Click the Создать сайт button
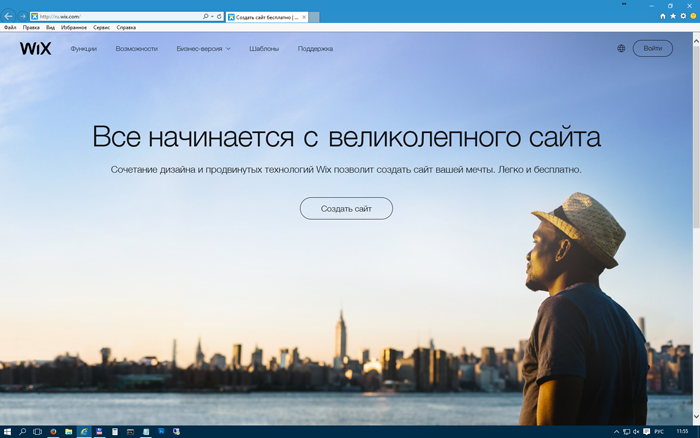The height and width of the screenshot is (438, 700). click(346, 209)
